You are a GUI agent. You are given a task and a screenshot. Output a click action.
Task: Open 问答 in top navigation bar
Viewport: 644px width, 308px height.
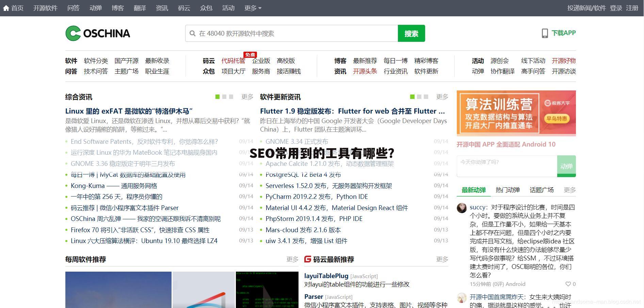73,8
